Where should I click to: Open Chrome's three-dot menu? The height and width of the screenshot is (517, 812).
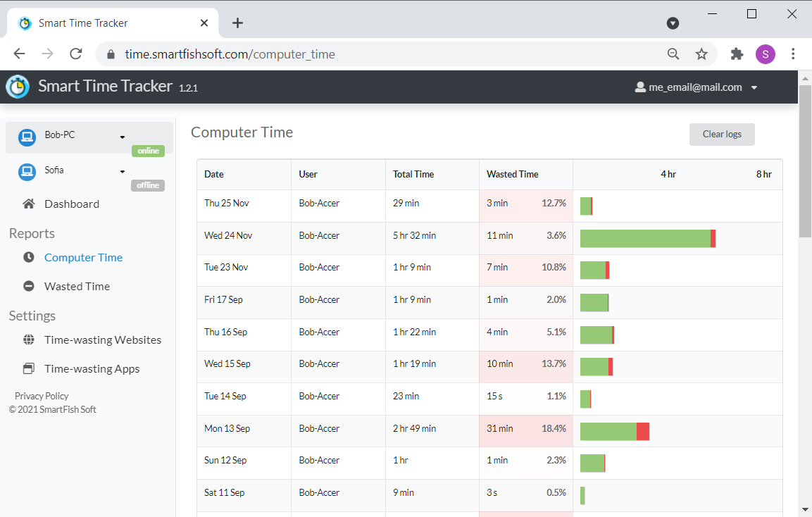pos(794,54)
